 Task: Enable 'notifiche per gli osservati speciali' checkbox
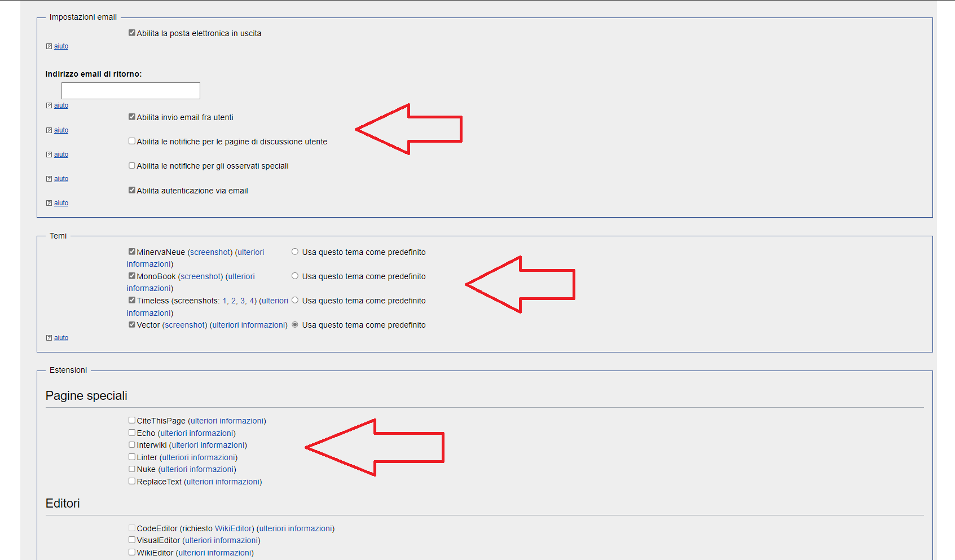coord(132,165)
